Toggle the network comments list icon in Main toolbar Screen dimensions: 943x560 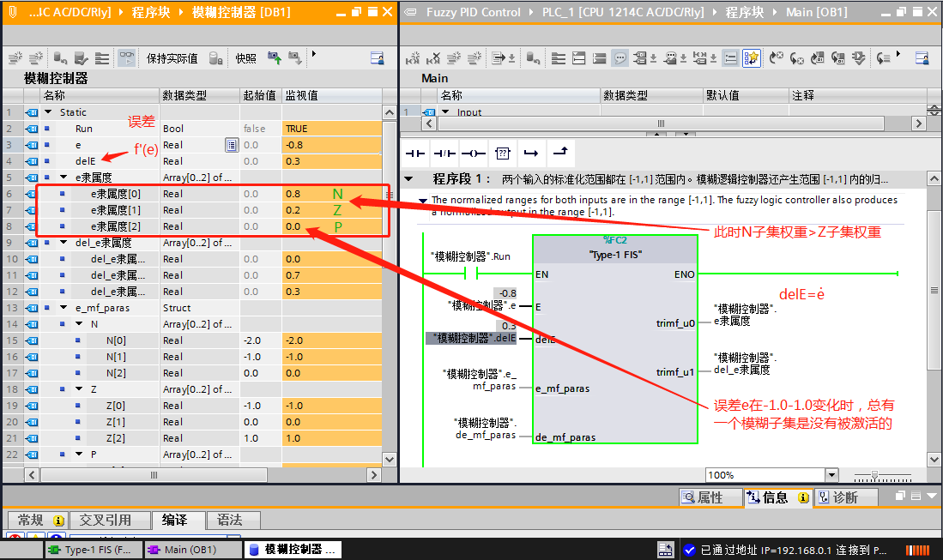pos(731,58)
